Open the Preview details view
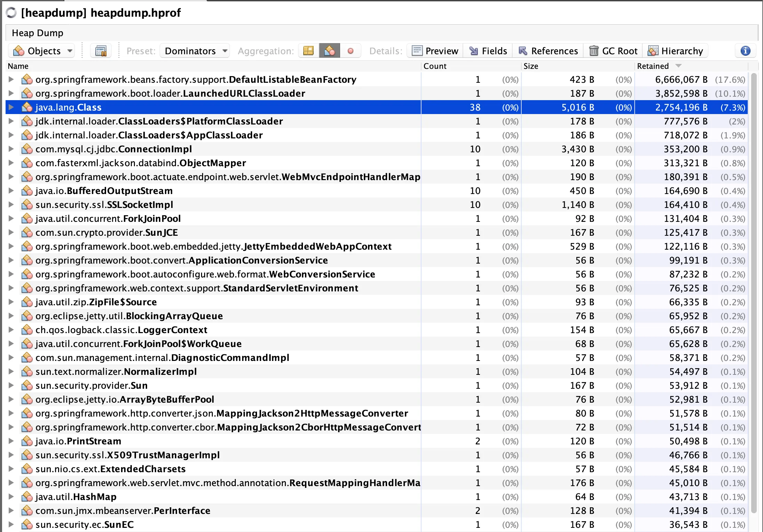The width and height of the screenshot is (763, 532). (435, 51)
